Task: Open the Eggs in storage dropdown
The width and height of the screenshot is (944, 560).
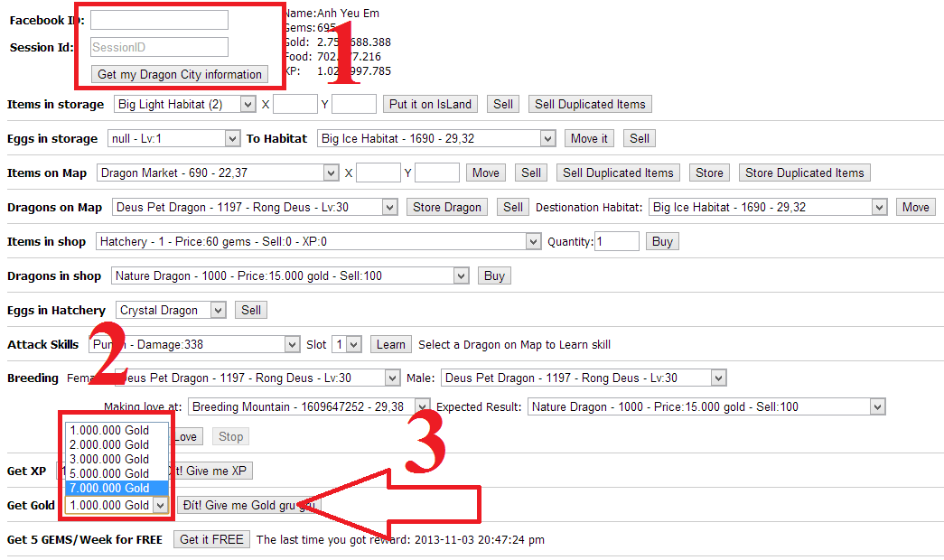Action: point(174,138)
